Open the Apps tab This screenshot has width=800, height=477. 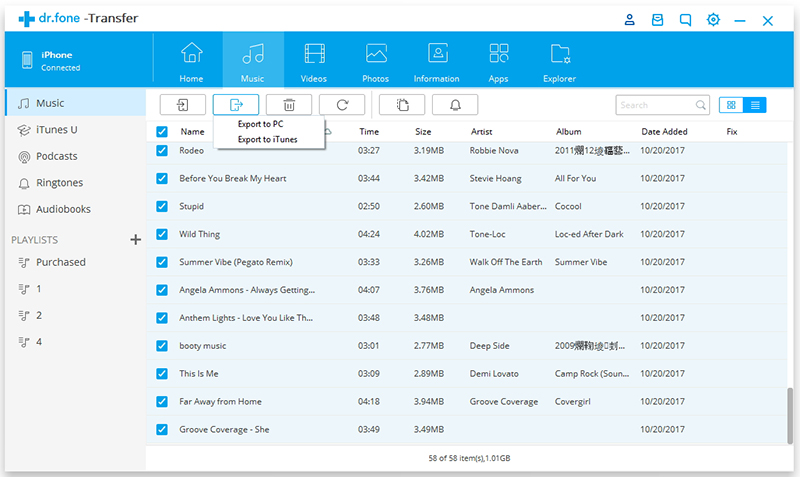point(498,62)
